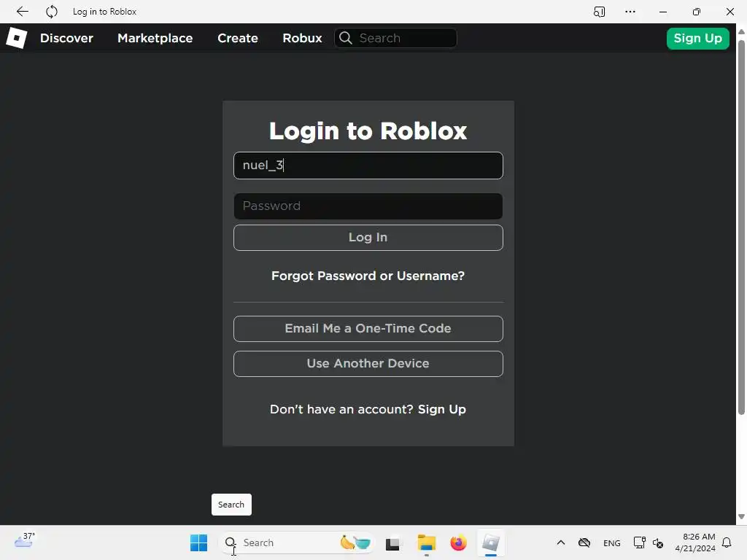Image resolution: width=747 pixels, height=560 pixels.
Task: Open Forgot Password or Username link
Action: pyautogui.click(x=368, y=276)
